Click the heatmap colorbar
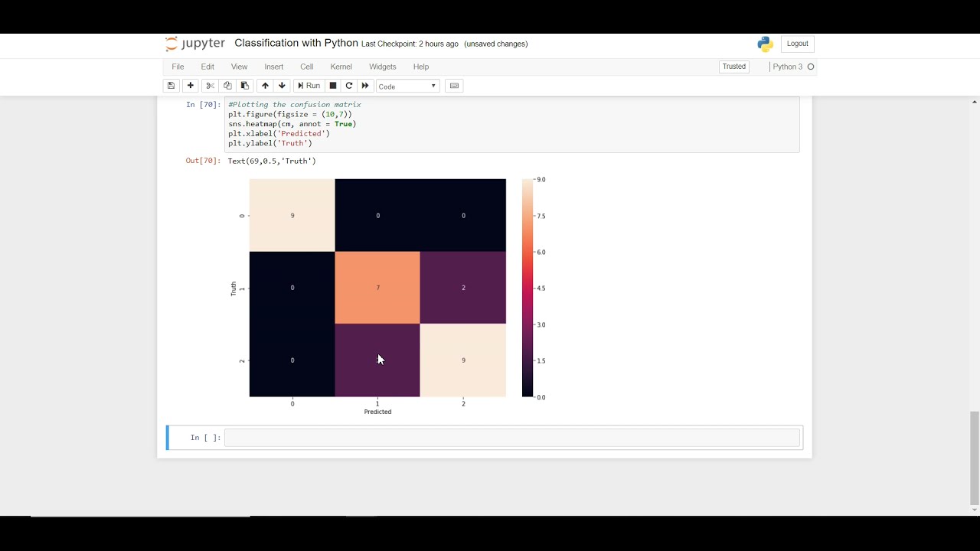This screenshot has width=980, height=551. click(528, 288)
